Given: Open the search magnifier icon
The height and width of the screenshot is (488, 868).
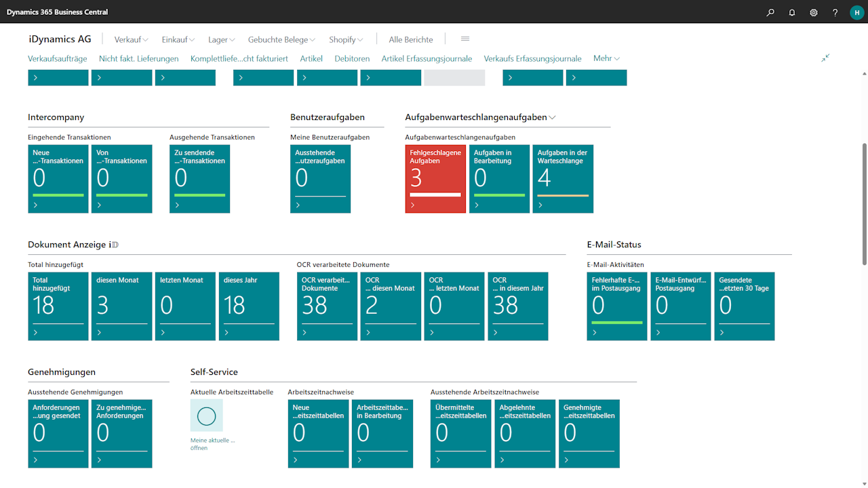Looking at the screenshot, I should 770,12.
